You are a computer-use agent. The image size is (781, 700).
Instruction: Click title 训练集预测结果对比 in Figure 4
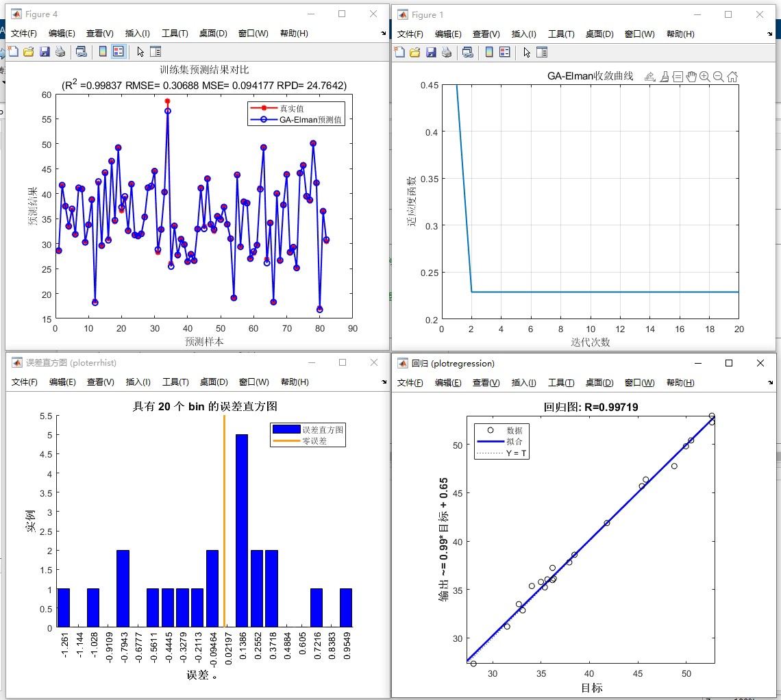click(x=204, y=70)
